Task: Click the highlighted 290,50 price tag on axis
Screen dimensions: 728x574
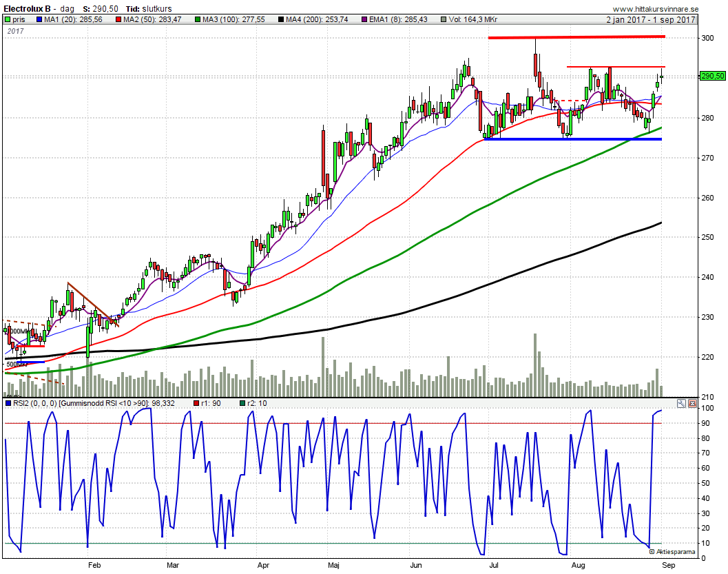Action: pos(712,76)
